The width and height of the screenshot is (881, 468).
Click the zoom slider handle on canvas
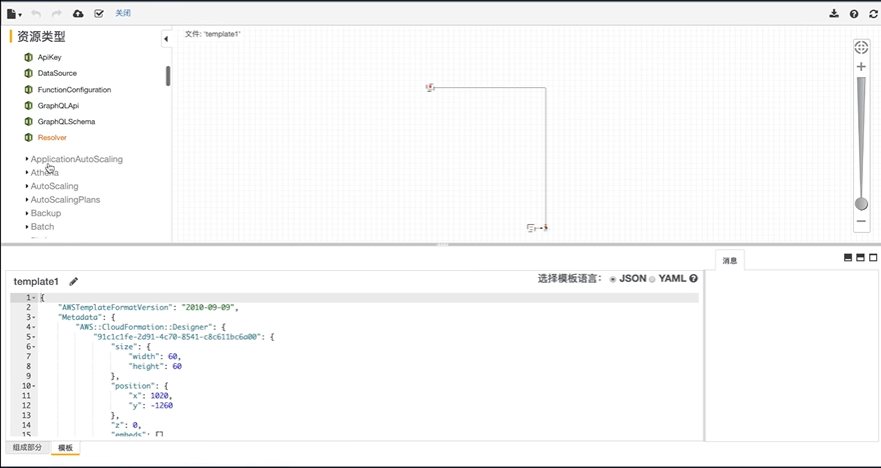(861, 204)
